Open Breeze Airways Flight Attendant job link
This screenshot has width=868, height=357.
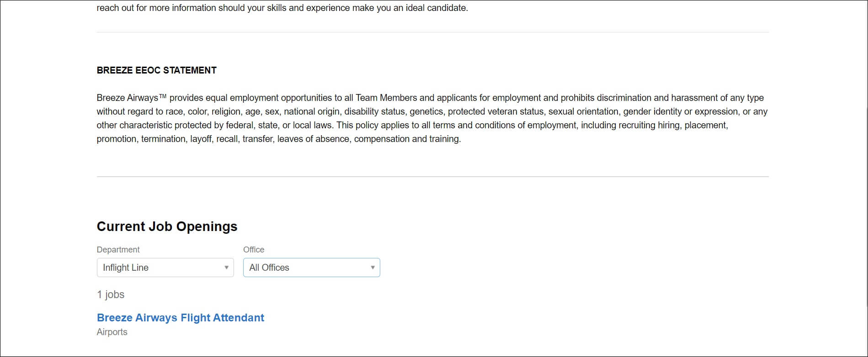coord(181,318)
